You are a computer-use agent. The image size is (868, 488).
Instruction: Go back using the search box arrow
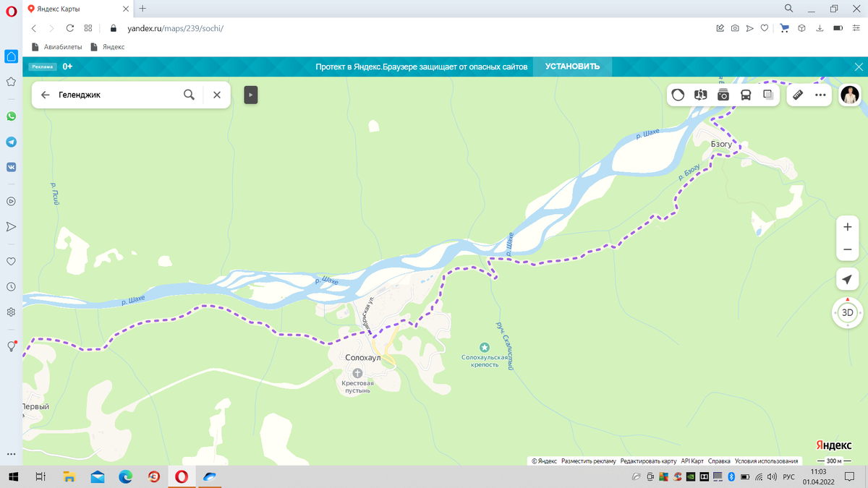[45, 95]
